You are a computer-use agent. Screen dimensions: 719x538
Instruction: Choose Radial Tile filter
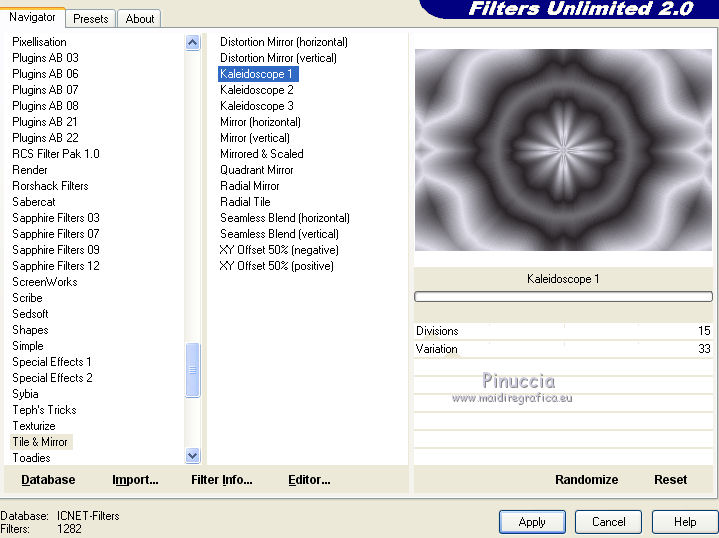click(x=245, y=202)
